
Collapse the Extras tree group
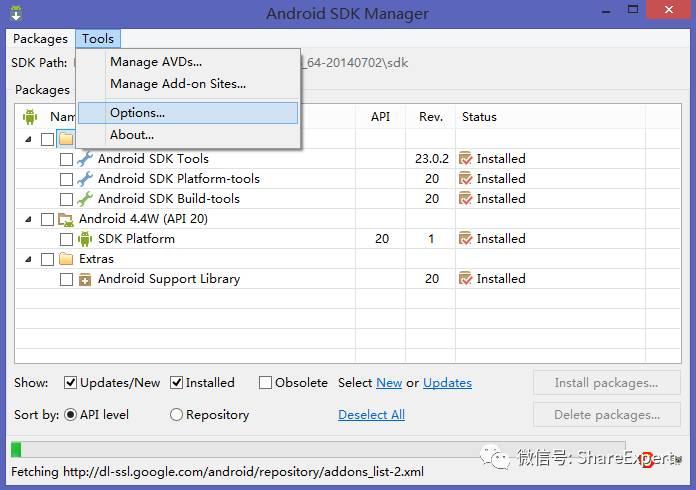[x=28, y=259]
